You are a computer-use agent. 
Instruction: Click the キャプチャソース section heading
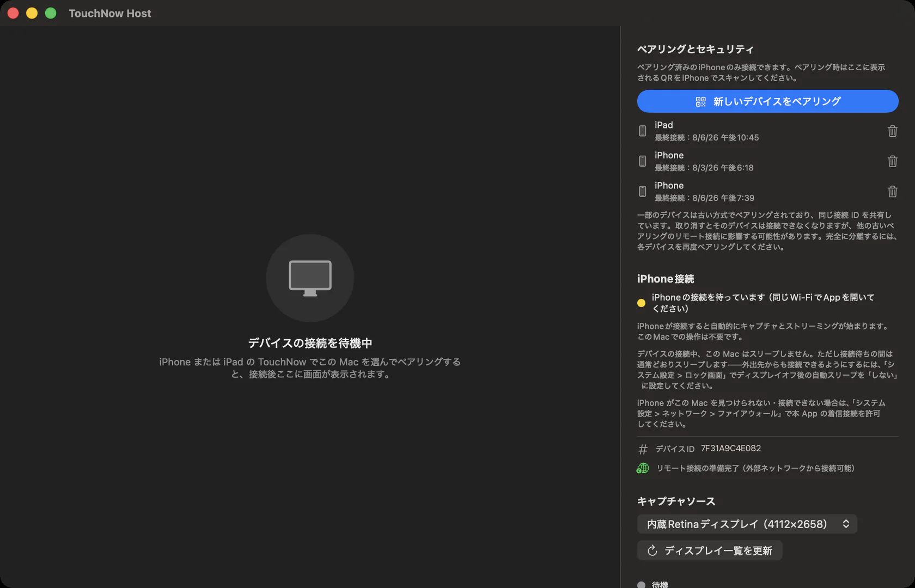coord(676,501)
